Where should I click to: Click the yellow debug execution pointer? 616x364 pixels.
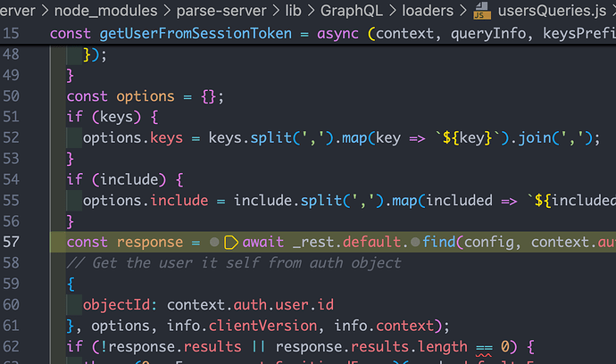pos(231,242)
